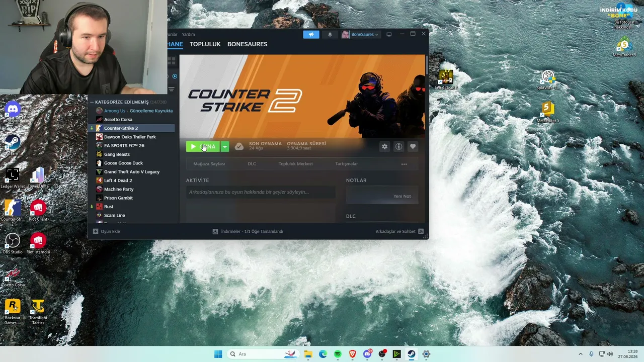Select the OBS Studio desktop icon
The height and width of the screenshot is (362, 644).
click(13, 243)
